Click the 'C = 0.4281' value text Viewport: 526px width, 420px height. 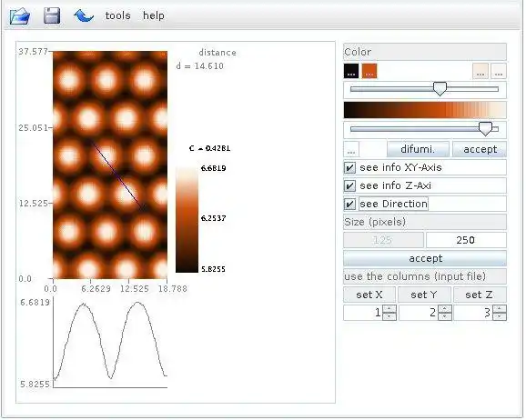[209, 148]
